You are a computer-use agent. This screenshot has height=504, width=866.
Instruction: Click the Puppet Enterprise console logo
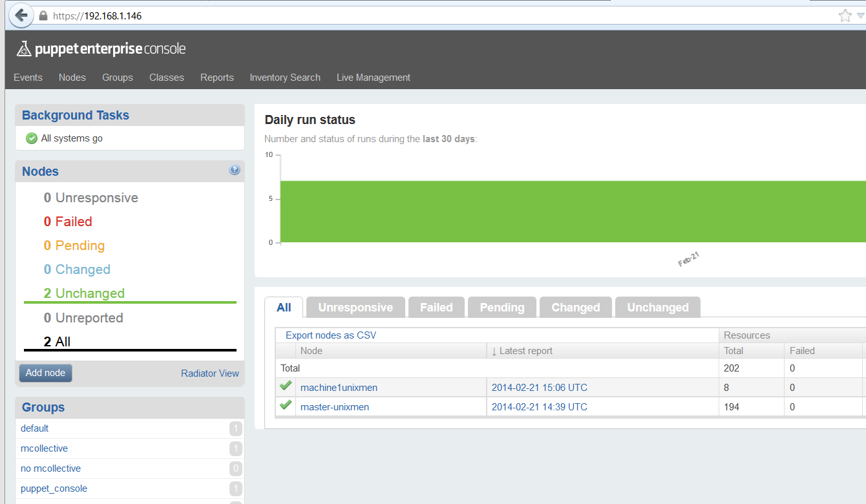click(101, 49)
